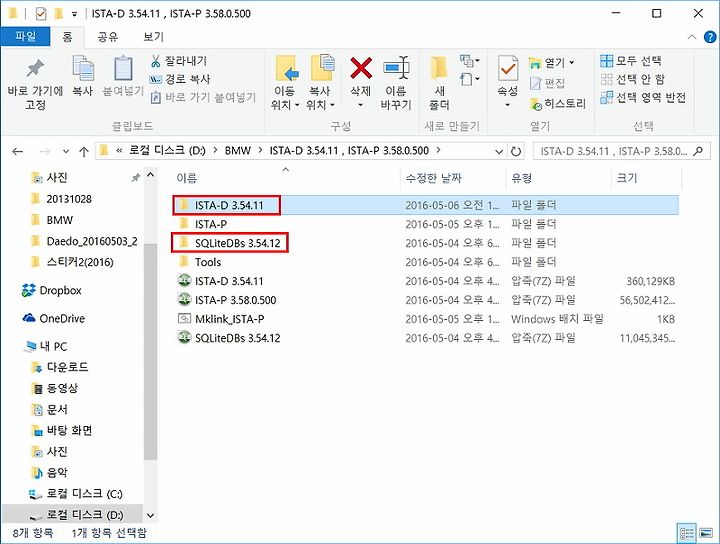Rename item with 이름 바꾸기
This screenshot has height=544, width=720.
click(396, 83)
